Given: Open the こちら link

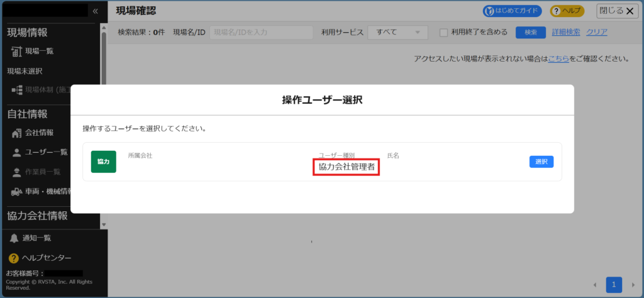Looking at the screenshot, I should [558, 59].
